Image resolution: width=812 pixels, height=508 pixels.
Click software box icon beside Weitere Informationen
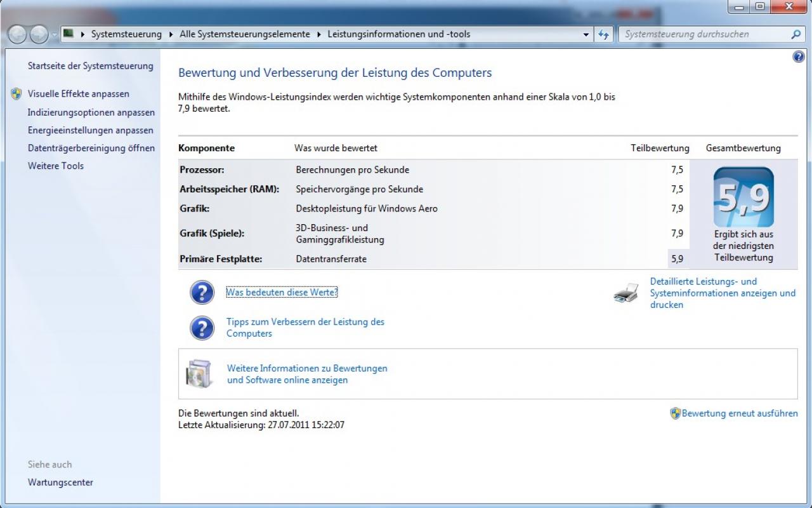tap(199, 373)
